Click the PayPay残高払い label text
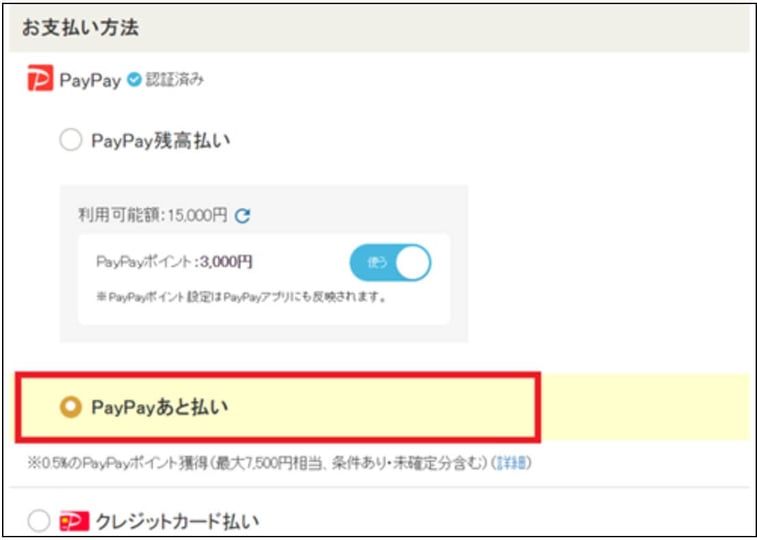This screenshot has height=540, width=757. click(x=160, y=141)
